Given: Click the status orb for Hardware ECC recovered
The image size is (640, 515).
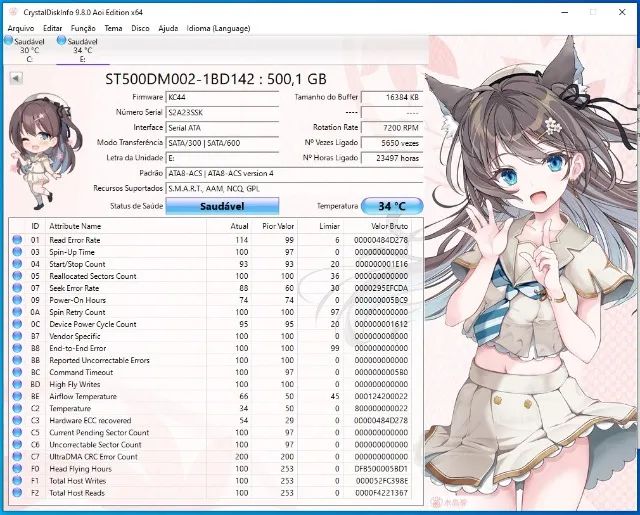Looking at the screenshot, I should tap(17, 420).
